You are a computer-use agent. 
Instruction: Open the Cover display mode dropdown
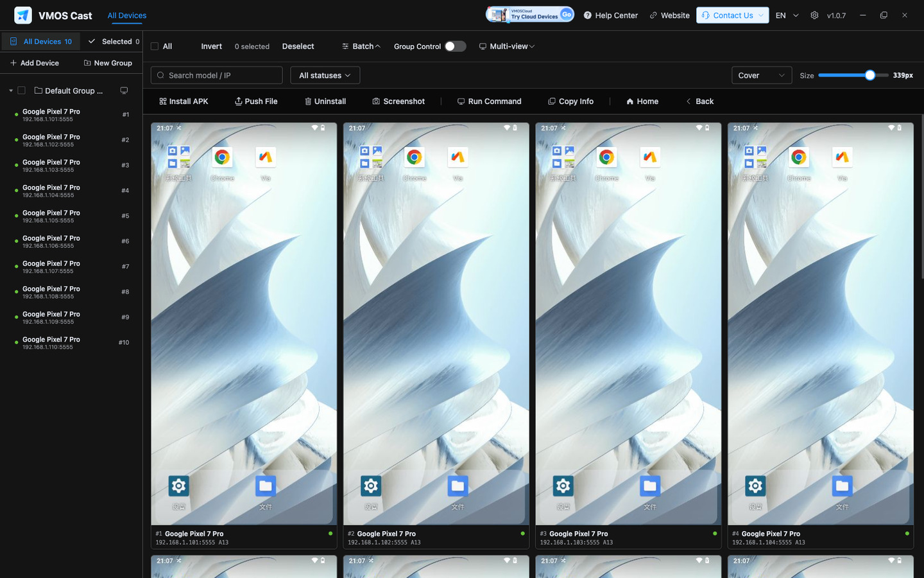tap(762, 75)
